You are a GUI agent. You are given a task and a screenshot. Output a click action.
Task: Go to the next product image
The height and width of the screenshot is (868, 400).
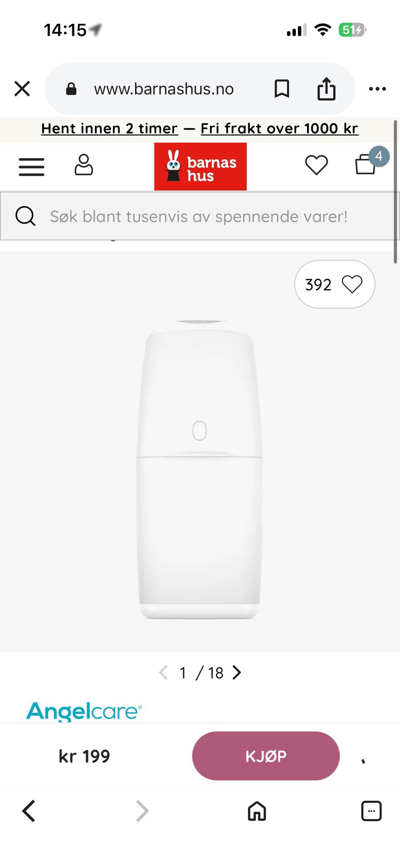237,672
